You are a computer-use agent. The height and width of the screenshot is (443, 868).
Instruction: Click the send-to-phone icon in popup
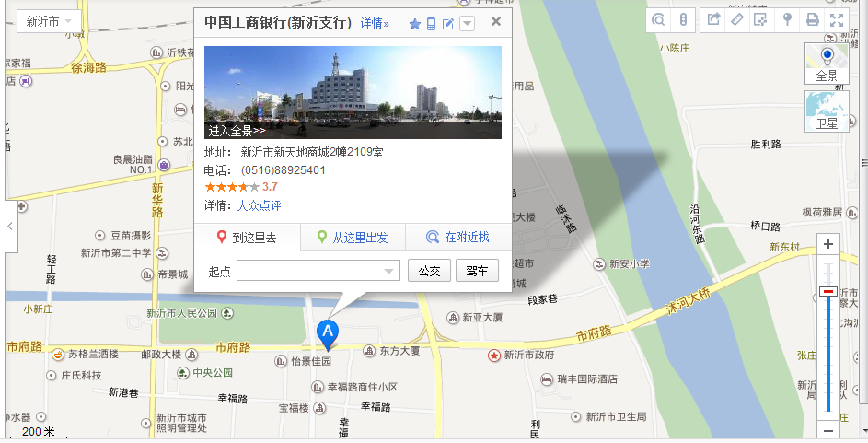[431, 23]
